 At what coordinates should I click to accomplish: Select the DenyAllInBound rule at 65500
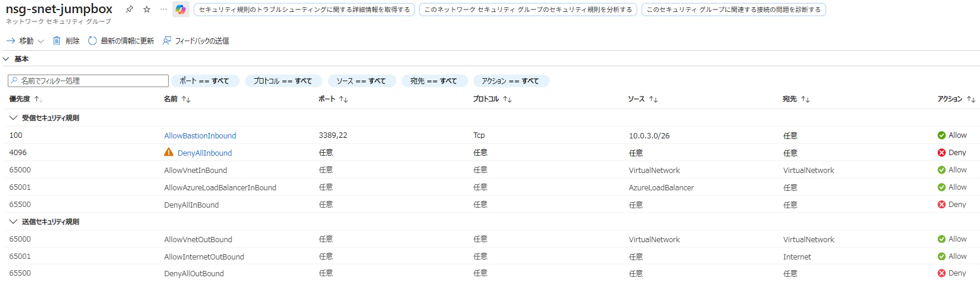click(x=191, y=205)
